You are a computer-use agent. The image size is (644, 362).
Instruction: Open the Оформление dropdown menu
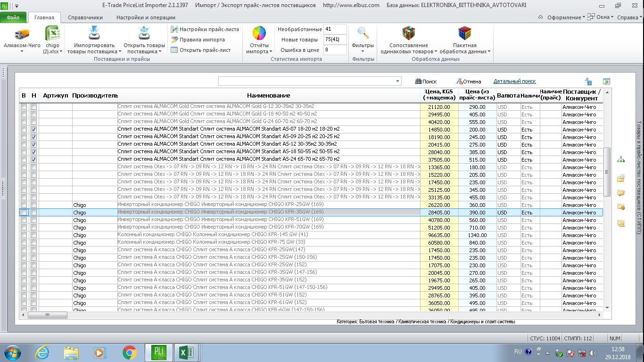point(566,17)
